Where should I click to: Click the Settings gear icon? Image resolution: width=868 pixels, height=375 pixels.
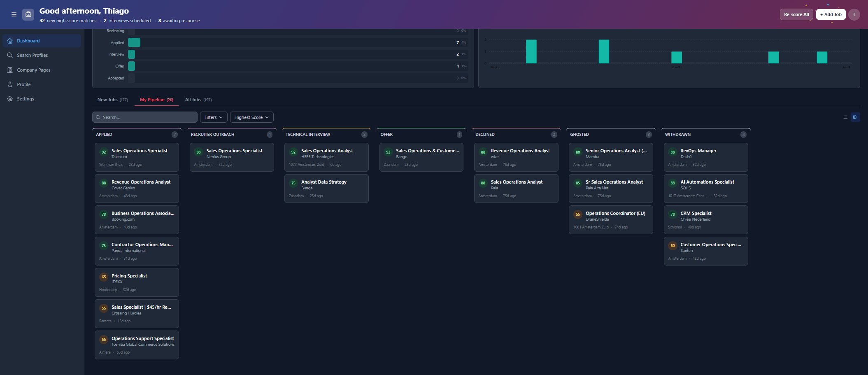coord(10,99)
